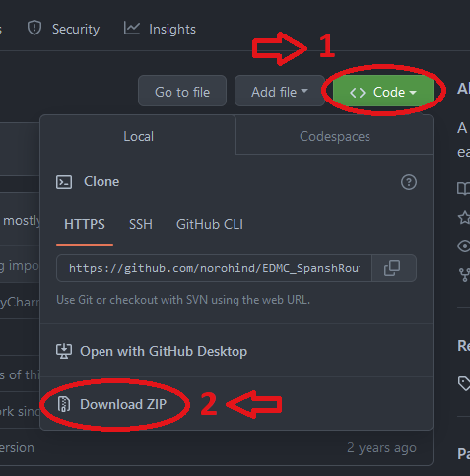
Task: Open the clone help question mark icon
Action: click(409, 182)
